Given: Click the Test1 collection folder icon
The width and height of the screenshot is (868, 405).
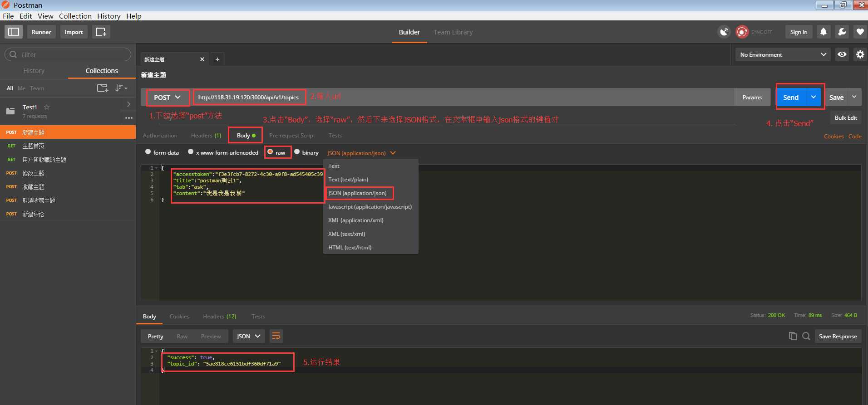Looking at the screenshot, I should point(10,111).
